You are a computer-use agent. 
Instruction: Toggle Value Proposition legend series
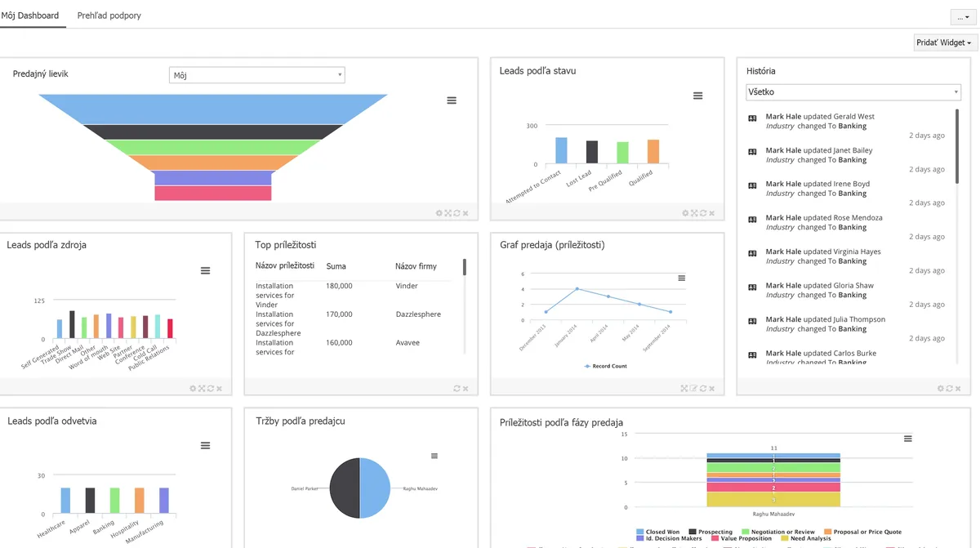click(741, 538)
